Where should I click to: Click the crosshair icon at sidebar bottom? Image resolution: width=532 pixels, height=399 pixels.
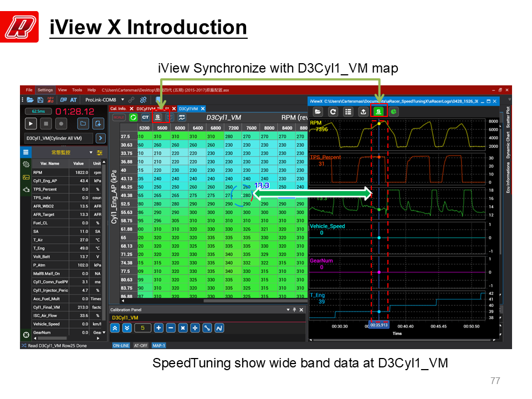(x=26, y=335)
